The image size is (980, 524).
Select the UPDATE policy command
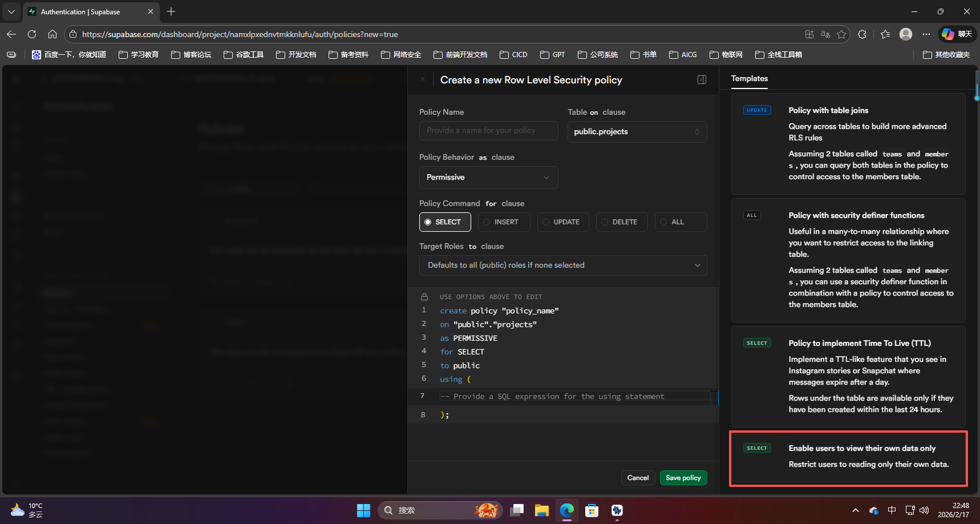coord(564,222)
